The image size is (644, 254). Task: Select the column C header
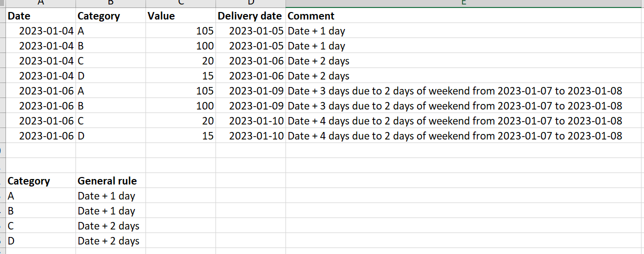click(x=180, y=3)
